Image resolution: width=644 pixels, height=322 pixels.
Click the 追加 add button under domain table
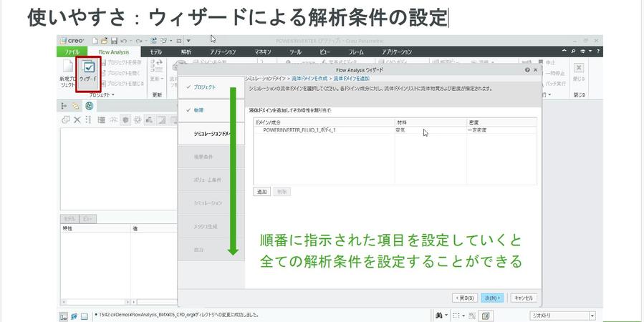click(261, 192)
